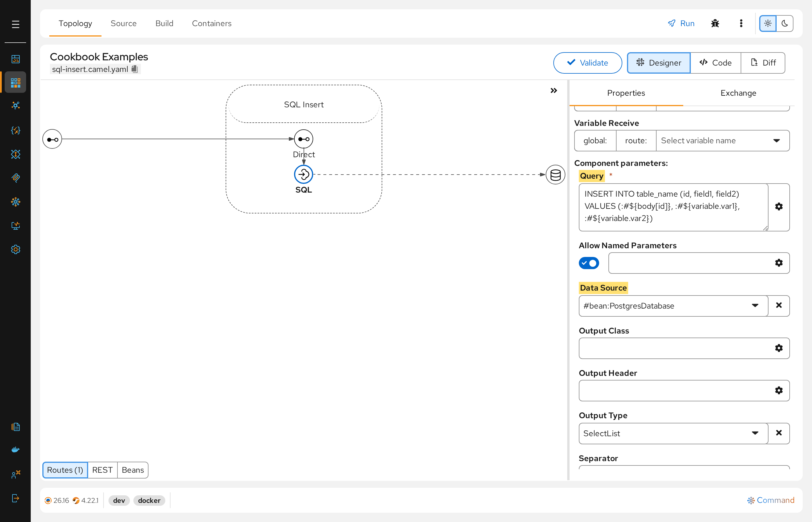Image resolution: width=812 pixels, height=522 pixels.
Task: Open the documentation pages sidebar icon
Action: pyautogui.click(x=16, y=427)
